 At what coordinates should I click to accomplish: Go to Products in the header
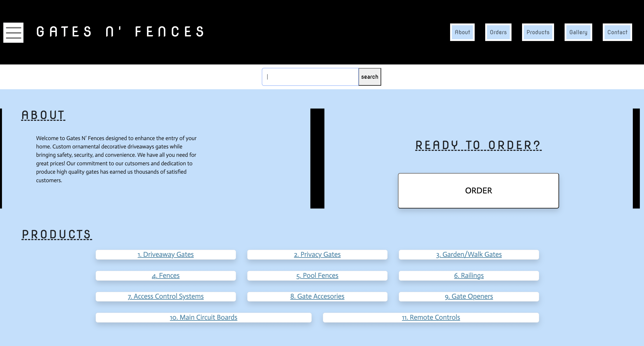pyautogui.click(x=538, y=32)
